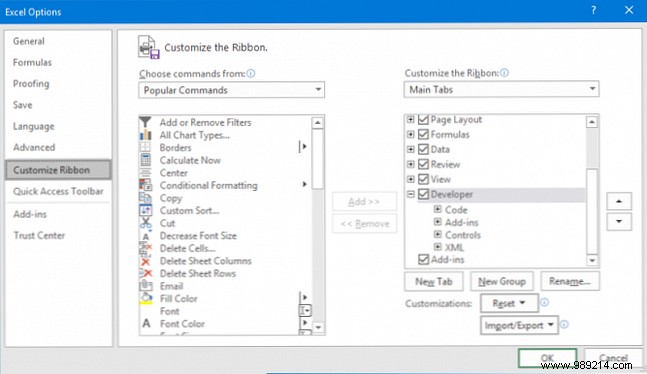Screen dimensions: 647x374
Task: Select the Add-ins group under Developer
Action: (x=461, y=223)
